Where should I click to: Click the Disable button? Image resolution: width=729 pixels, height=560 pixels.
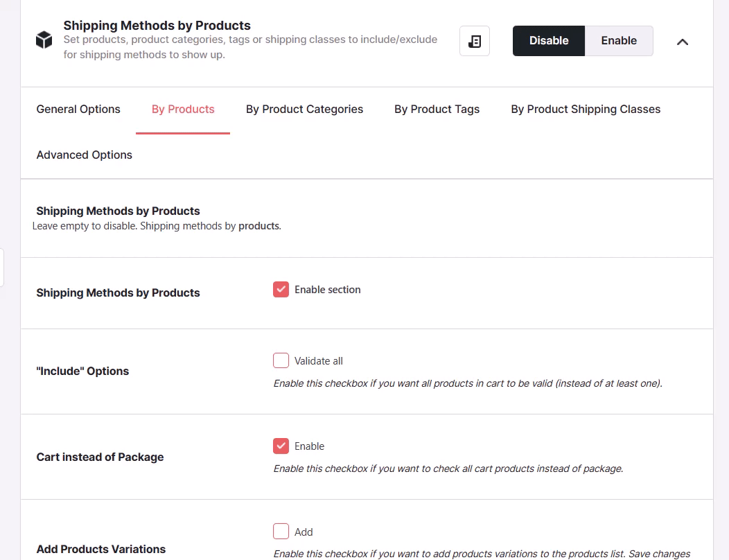549,41
